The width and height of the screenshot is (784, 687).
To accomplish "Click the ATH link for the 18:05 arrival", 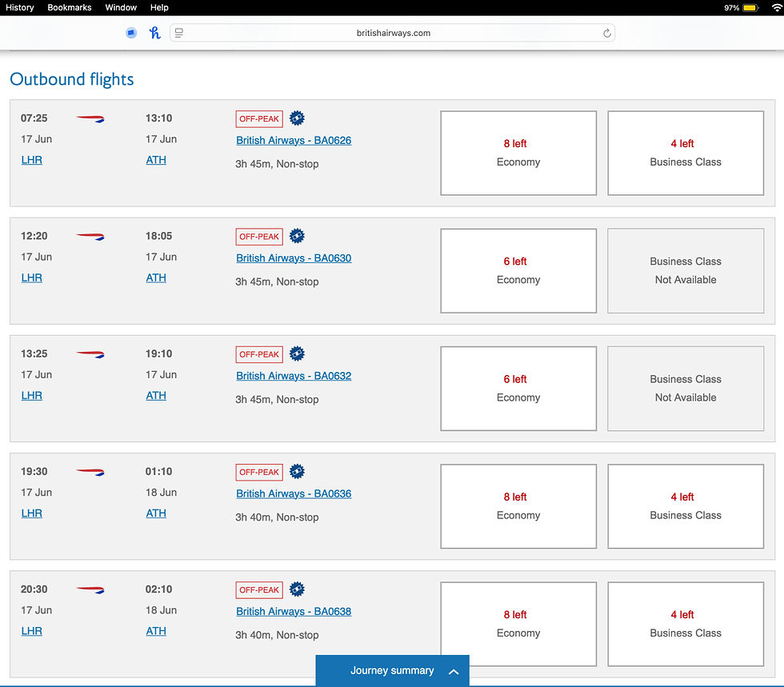I will (x=156, y=278).
